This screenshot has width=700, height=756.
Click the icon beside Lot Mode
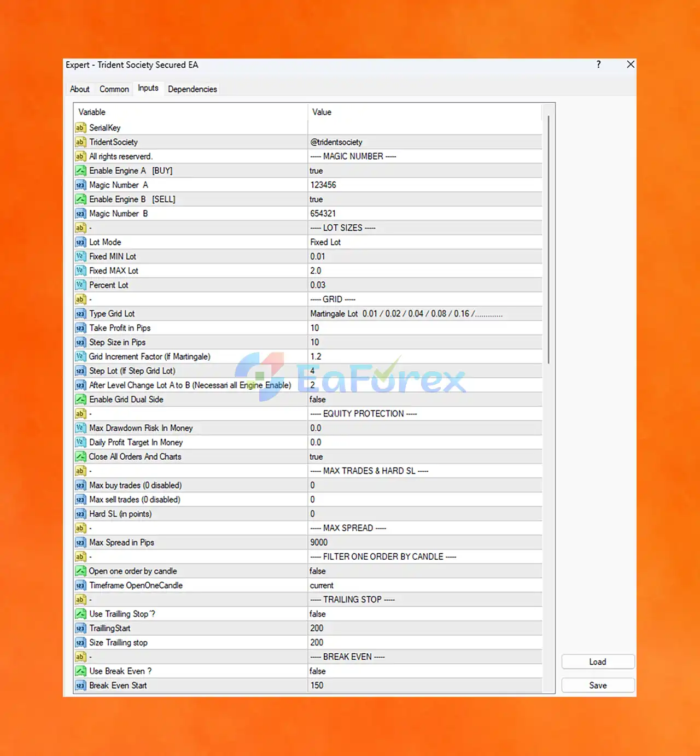[x=80, y=242]
